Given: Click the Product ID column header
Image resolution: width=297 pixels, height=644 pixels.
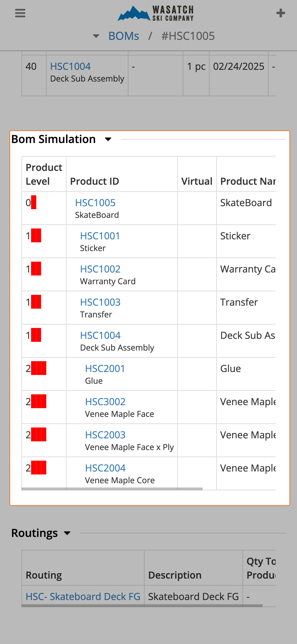Looking at the screenshot, I should [x=94, y=181].
